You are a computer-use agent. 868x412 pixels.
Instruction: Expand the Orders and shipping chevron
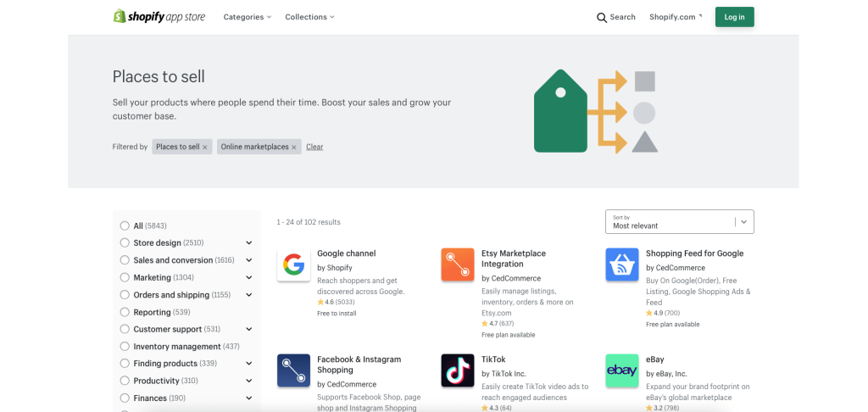tap(249, 295)
